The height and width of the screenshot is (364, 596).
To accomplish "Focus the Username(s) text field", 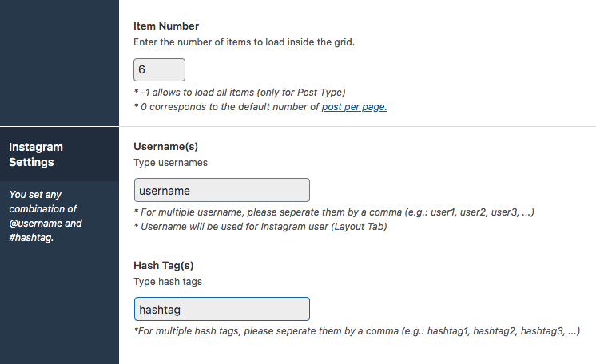I will click(222, 190).
